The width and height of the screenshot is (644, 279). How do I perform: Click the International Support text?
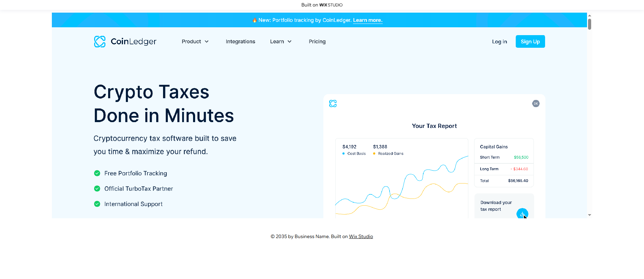[x=133, y=204]
